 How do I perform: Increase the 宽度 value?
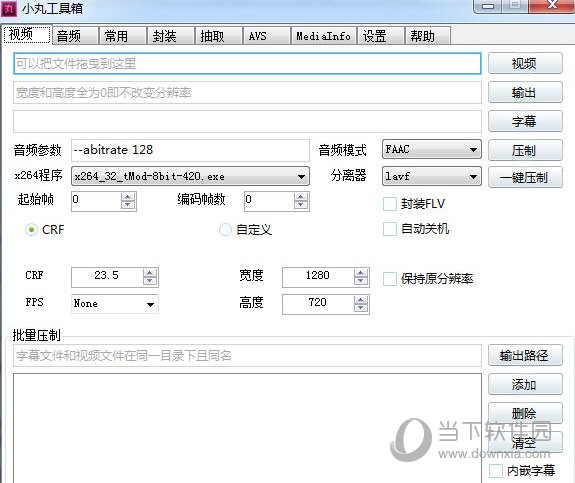pos(361,273)
